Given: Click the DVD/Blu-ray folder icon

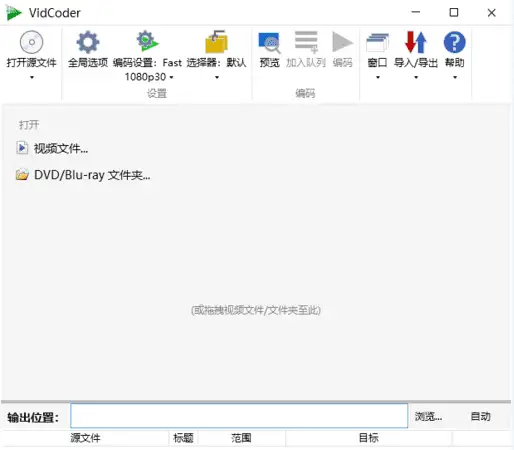Looking at the screenshot, I should tap(22, 175).
